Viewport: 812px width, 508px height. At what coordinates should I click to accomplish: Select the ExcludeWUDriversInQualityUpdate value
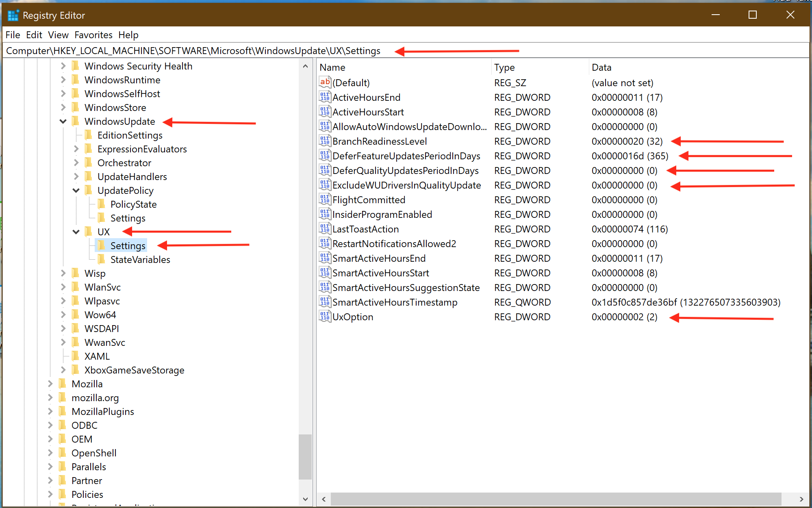406,185
